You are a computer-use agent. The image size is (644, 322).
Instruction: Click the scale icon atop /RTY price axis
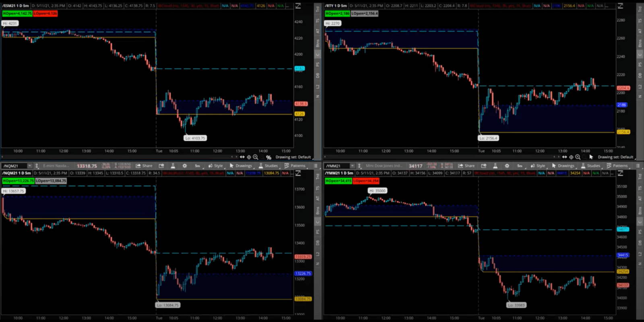tap(620, 6)
